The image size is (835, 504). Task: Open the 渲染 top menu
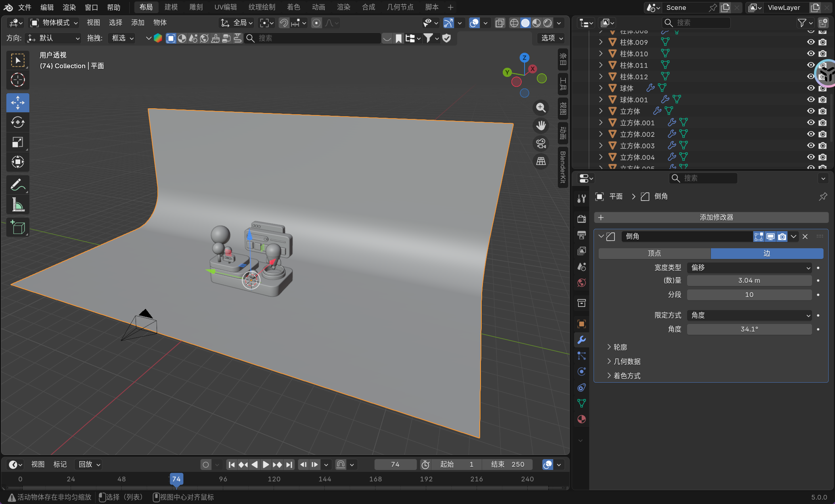69,7
